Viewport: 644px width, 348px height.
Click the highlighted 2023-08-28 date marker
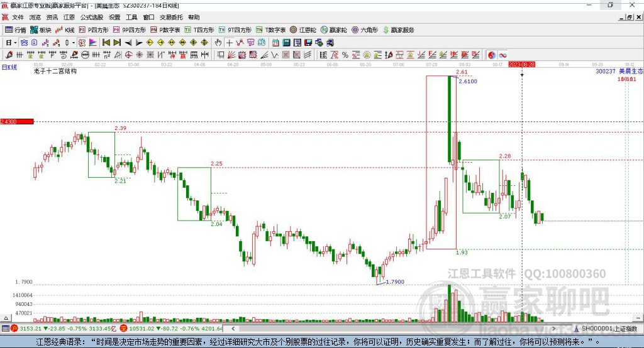pos(521,65)
